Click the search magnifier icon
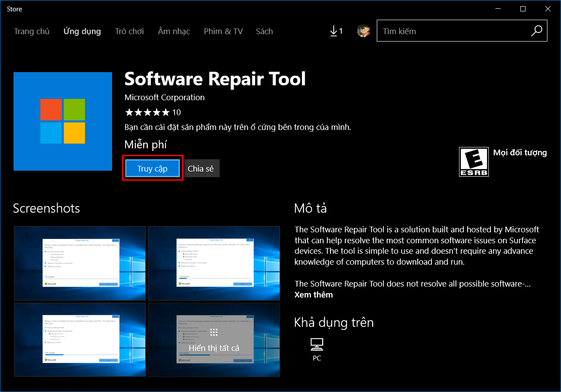 [536, 31]
